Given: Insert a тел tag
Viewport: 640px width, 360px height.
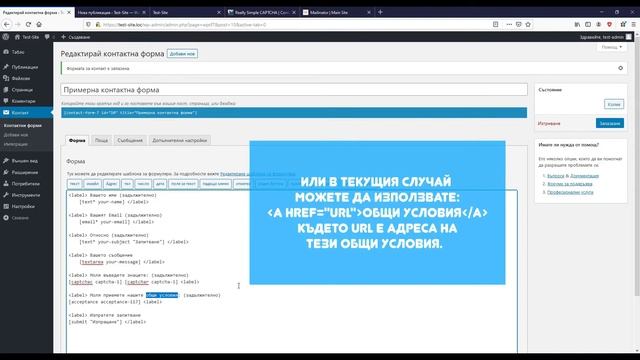Looking at the screenshot, I should point(127,184).
